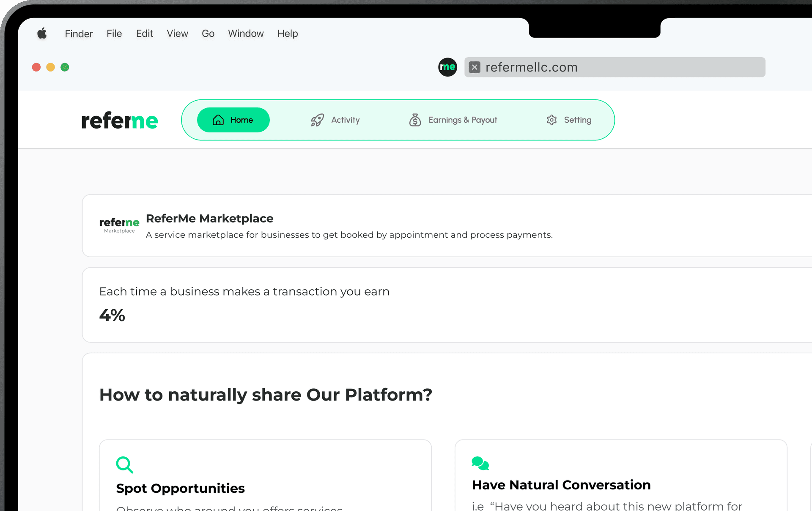Clear the URL with the x button
Viewport: 812px width, 511px height.
pyautogui.click(x=475, y=67)
